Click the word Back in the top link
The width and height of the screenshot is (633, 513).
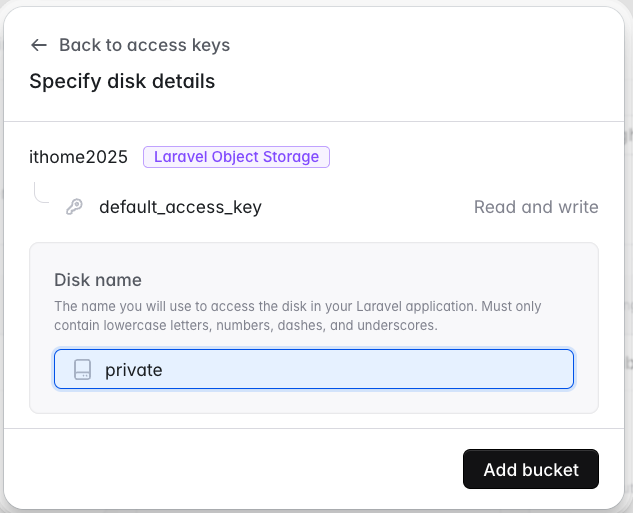coord(79,45)
